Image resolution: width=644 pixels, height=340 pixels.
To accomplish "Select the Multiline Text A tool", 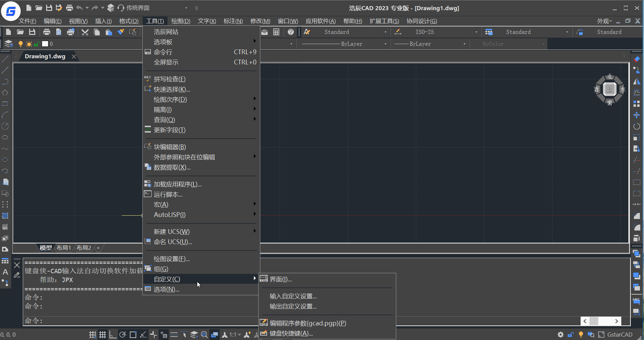I will (x=5, y=272).
